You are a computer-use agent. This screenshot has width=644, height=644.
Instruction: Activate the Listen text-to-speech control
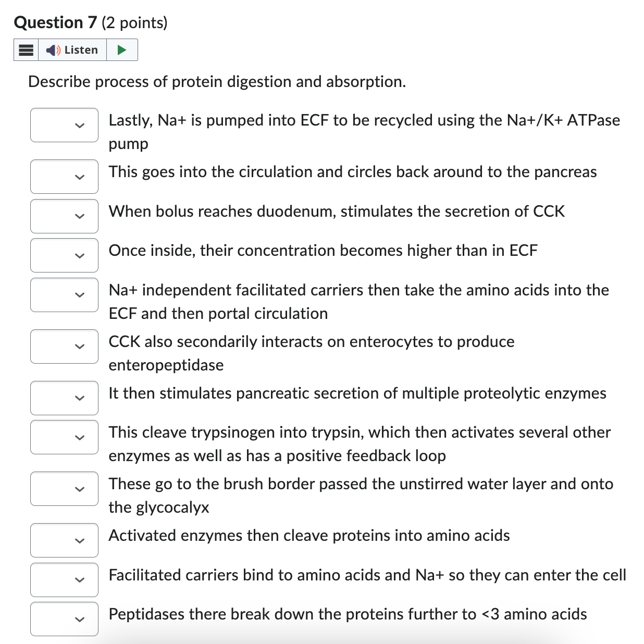click(x=73, y=49)
